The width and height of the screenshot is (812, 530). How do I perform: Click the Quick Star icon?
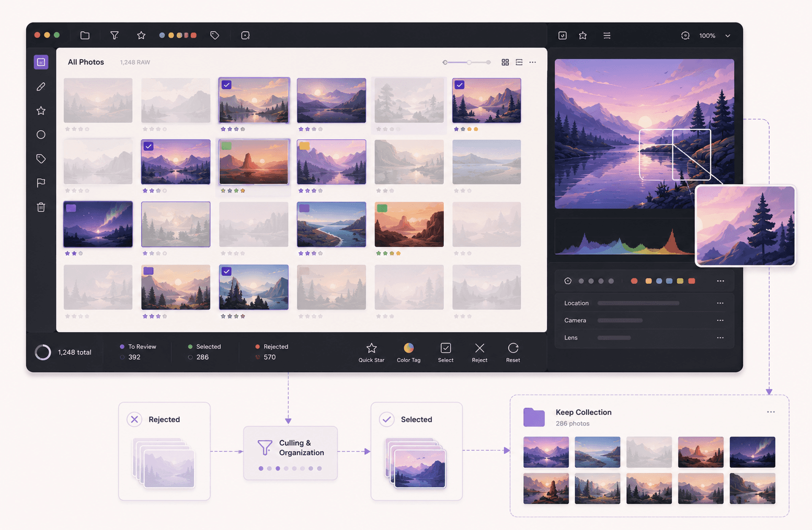(371, 348)
